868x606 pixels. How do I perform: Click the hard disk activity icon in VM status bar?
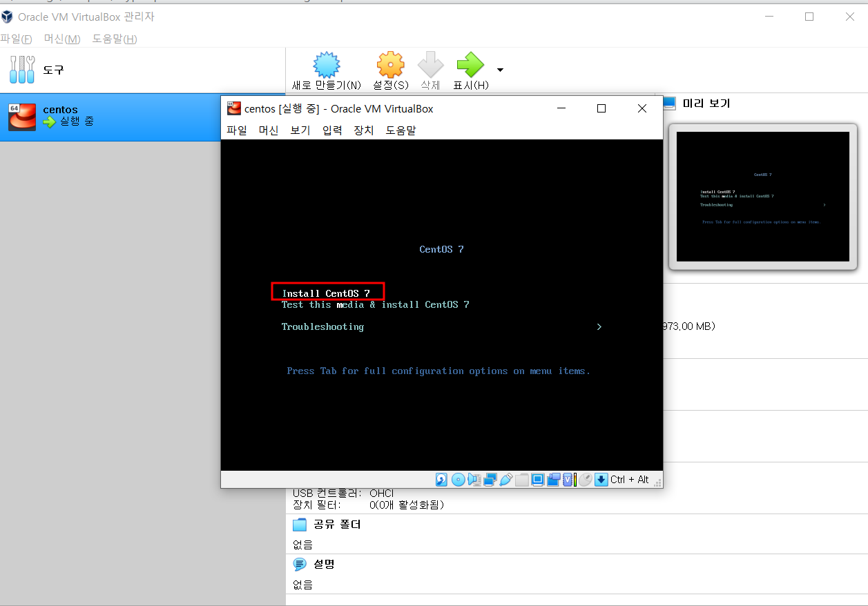pyautogui.click(x=441, y=480)
